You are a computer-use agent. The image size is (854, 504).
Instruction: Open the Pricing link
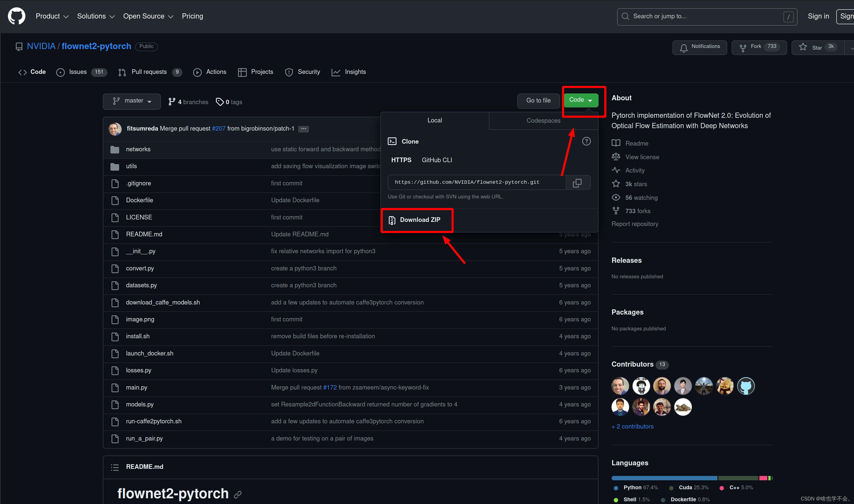point(192,16)
